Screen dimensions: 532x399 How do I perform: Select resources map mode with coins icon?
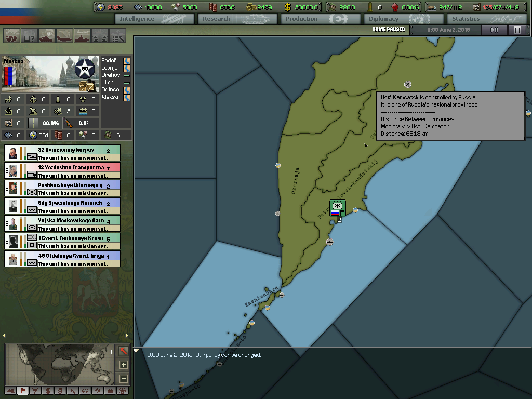[59, 391]
